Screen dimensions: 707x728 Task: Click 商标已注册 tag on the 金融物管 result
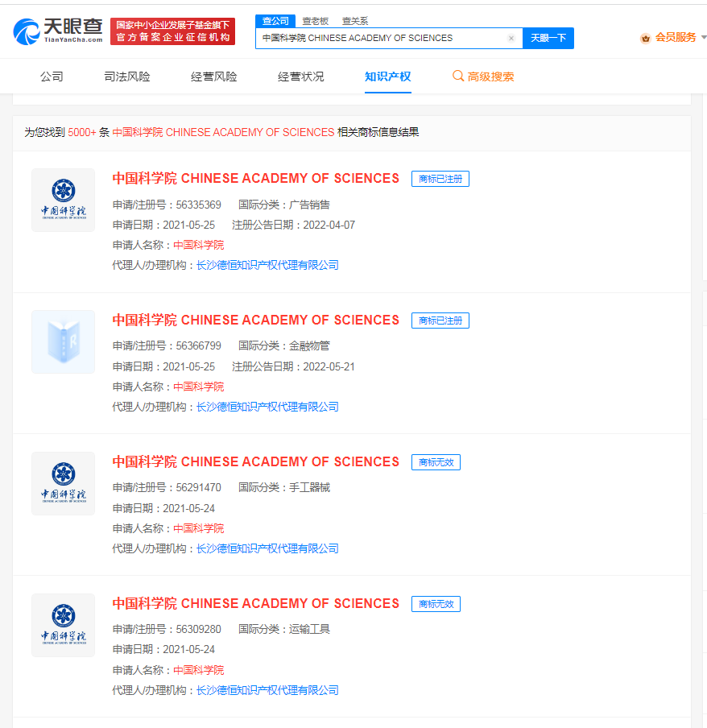[440, 321]
